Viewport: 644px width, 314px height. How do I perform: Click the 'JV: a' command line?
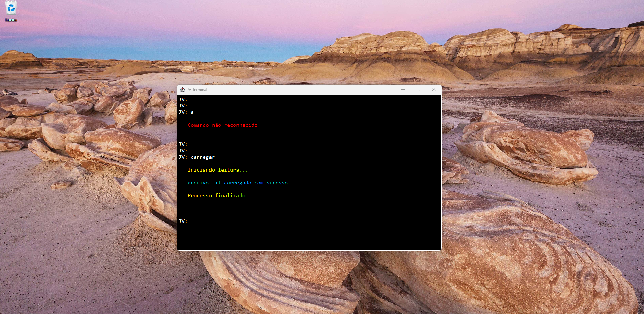click(x=186, y=112)
